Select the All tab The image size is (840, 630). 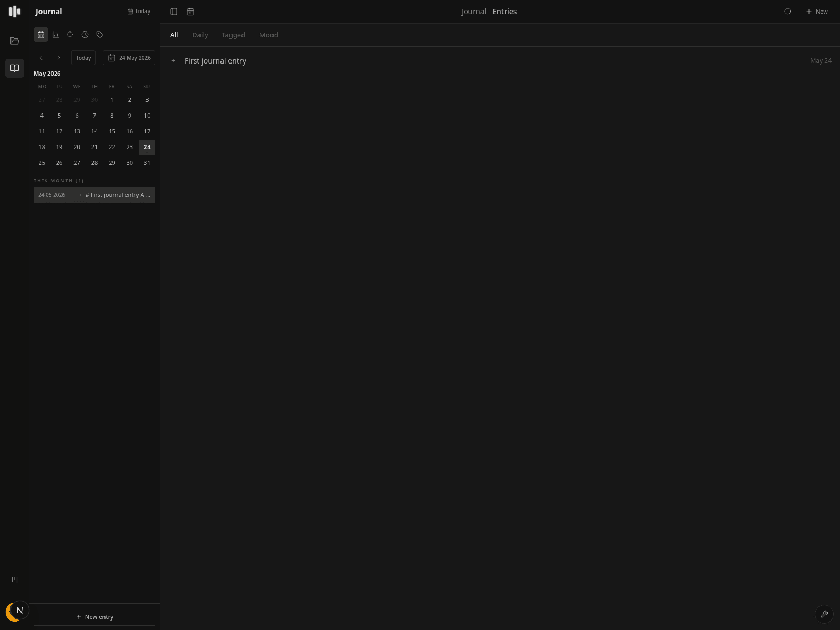click(x=174, y=35)
